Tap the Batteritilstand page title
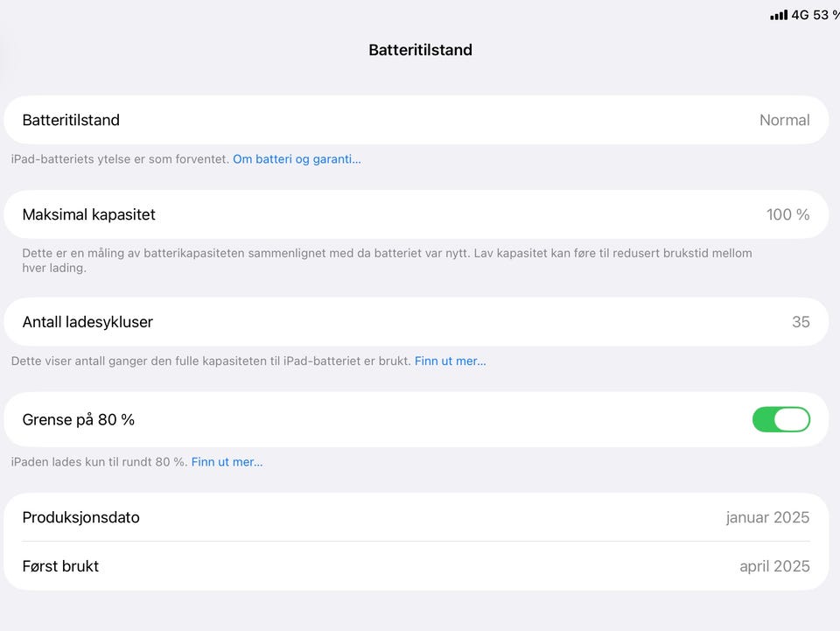Screen dimensions: 840x631 tap(420, 50)
